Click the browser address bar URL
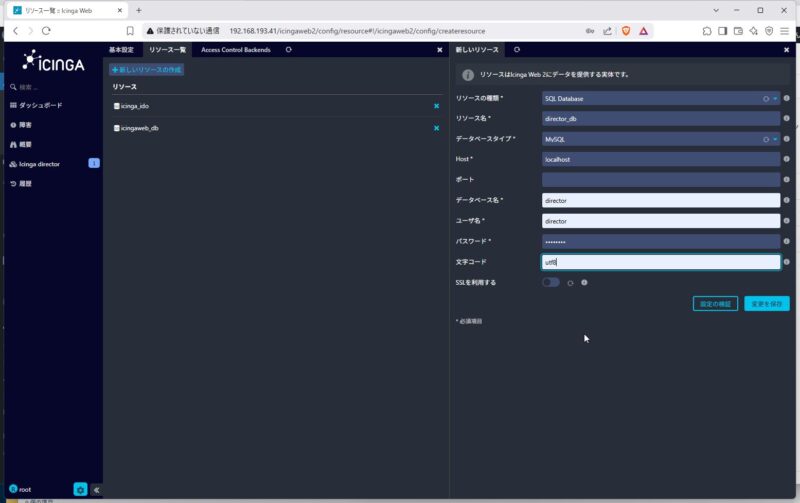Image resolution: width=800 pixels, height=503 pixels. coord(357,31)
